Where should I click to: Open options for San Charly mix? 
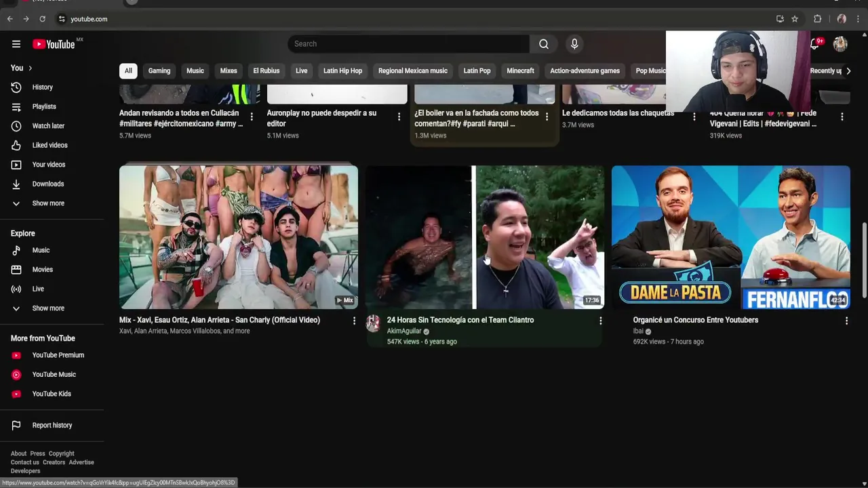click(354, 321)
